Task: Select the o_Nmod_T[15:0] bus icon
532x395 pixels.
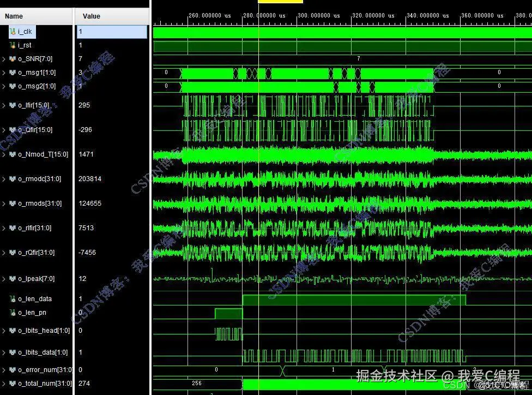Action: pyautogui.click(x=13, y=154)
